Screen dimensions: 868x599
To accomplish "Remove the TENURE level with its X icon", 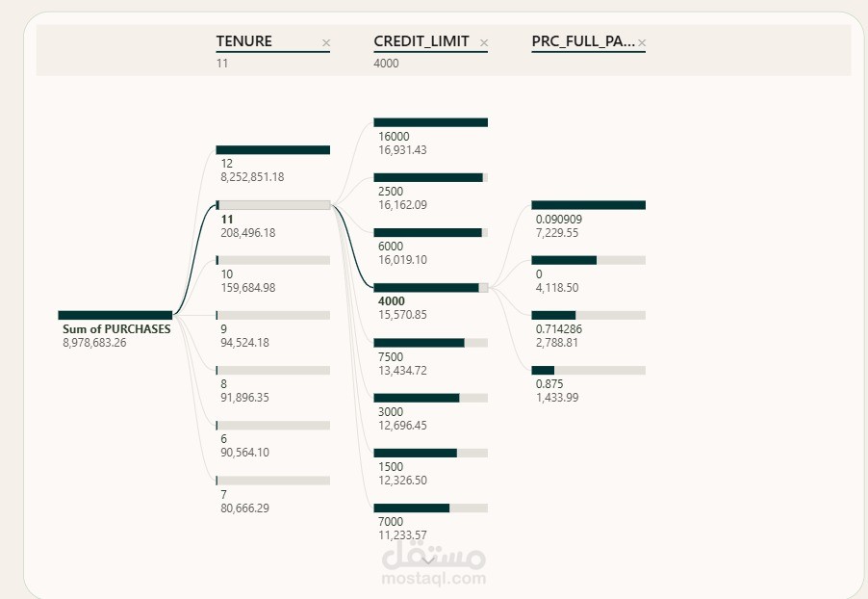I will 326,42.
